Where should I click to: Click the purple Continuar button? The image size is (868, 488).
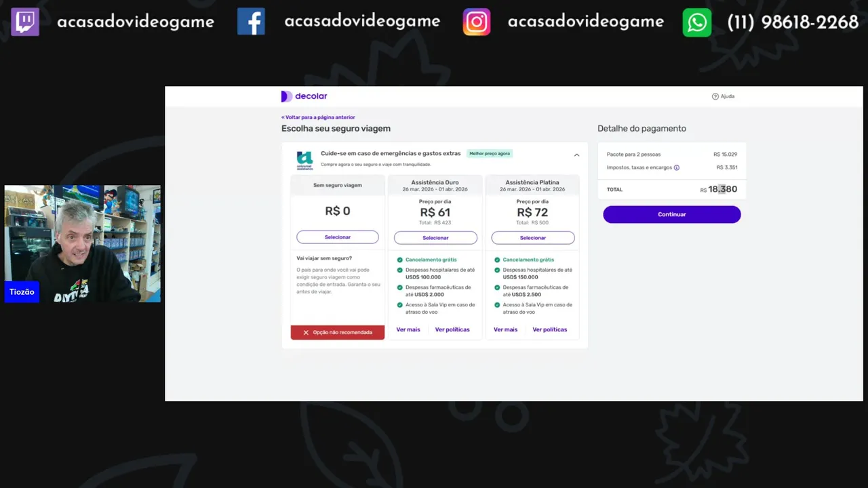(672, 214)
